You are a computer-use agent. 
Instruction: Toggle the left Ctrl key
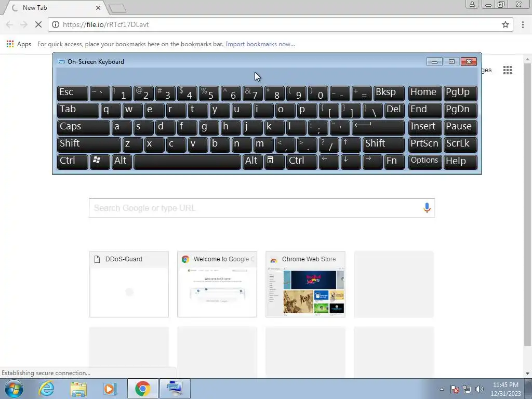click(73, 161)
